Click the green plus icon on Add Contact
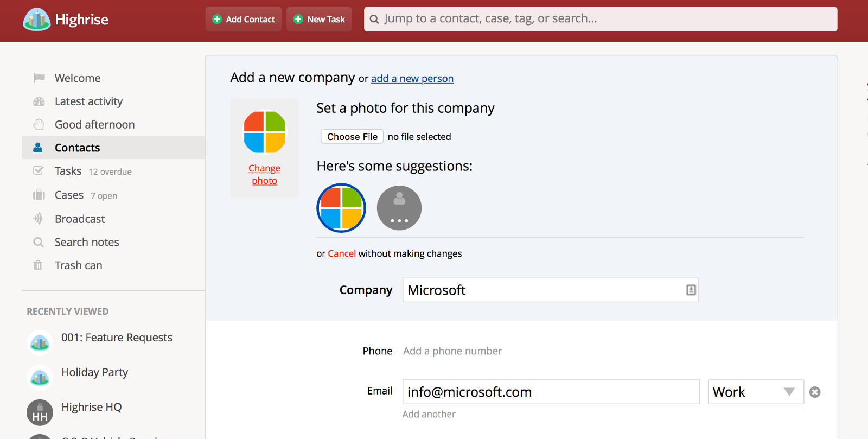 click(218, 19)
